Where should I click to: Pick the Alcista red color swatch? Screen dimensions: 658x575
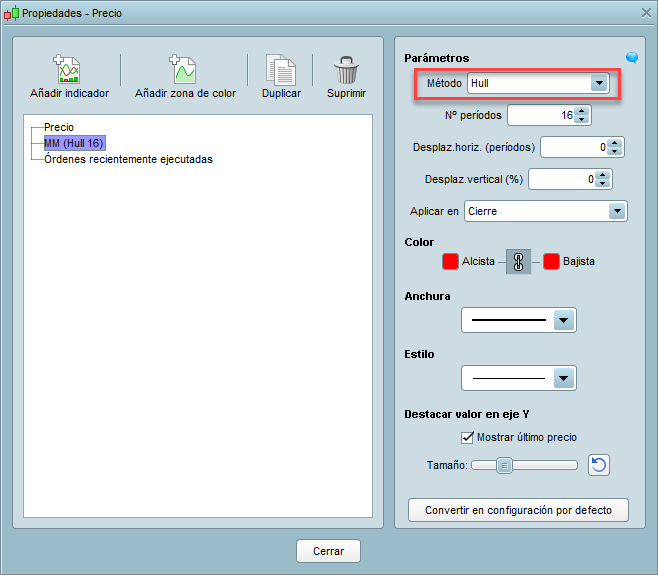click(450, 261)
